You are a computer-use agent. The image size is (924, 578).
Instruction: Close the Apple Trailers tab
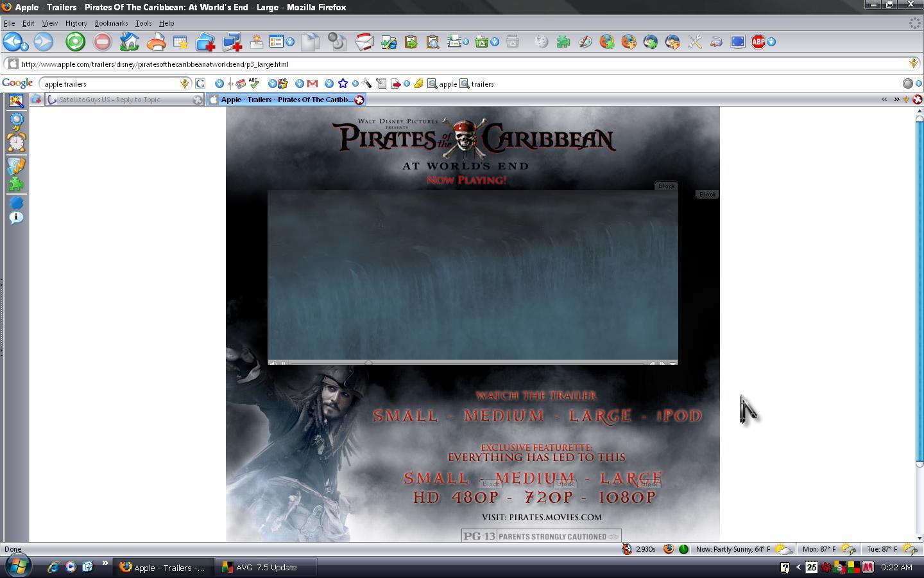[359, 100]
